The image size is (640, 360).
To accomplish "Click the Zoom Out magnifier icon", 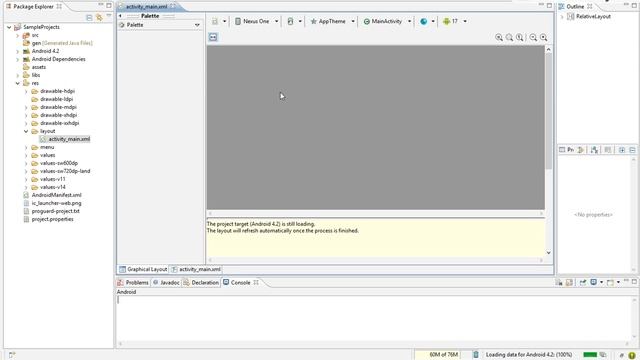I will click(533, 37).
